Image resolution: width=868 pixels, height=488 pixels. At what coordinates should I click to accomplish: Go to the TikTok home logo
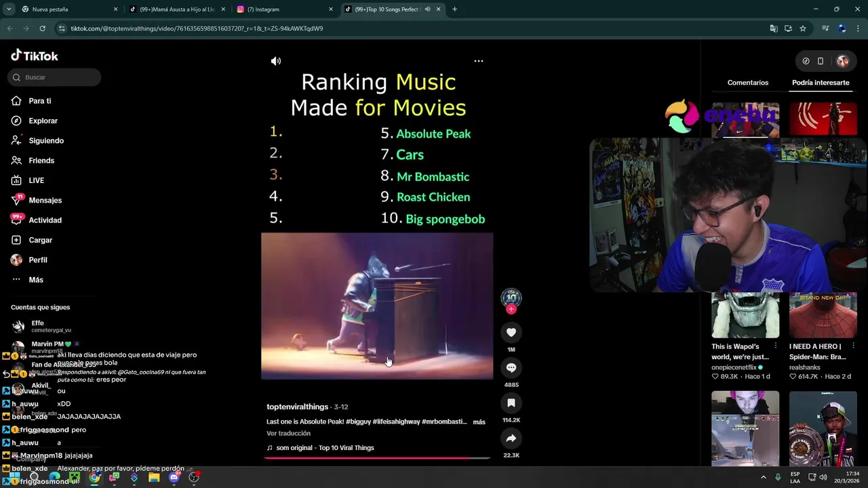tap(35, 56)
